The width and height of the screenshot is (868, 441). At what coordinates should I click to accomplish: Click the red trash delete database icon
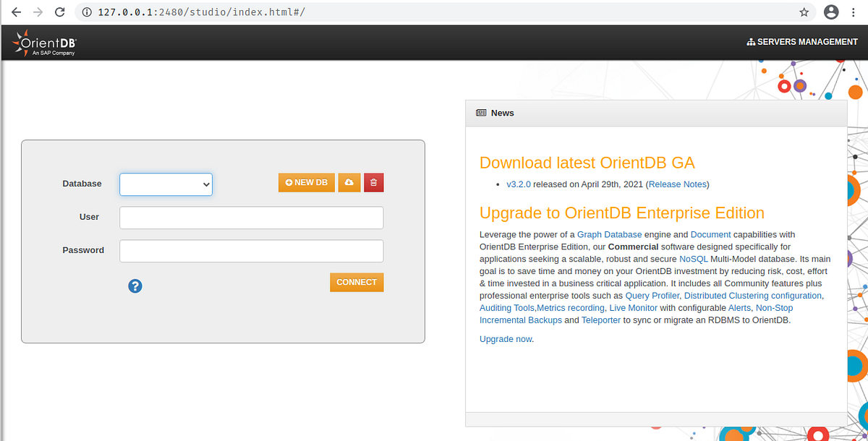click(x=373, y=183)
